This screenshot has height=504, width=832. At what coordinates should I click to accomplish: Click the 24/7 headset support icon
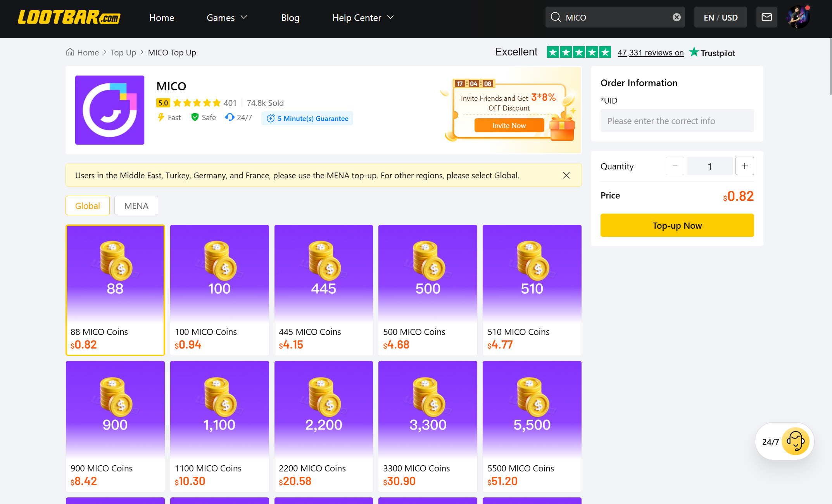[230, 117]
